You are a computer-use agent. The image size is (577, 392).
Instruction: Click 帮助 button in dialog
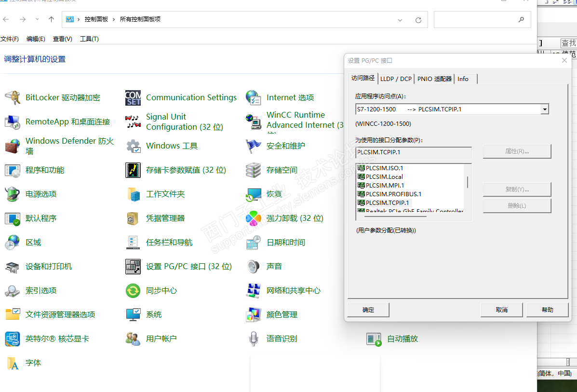(547, 310)
